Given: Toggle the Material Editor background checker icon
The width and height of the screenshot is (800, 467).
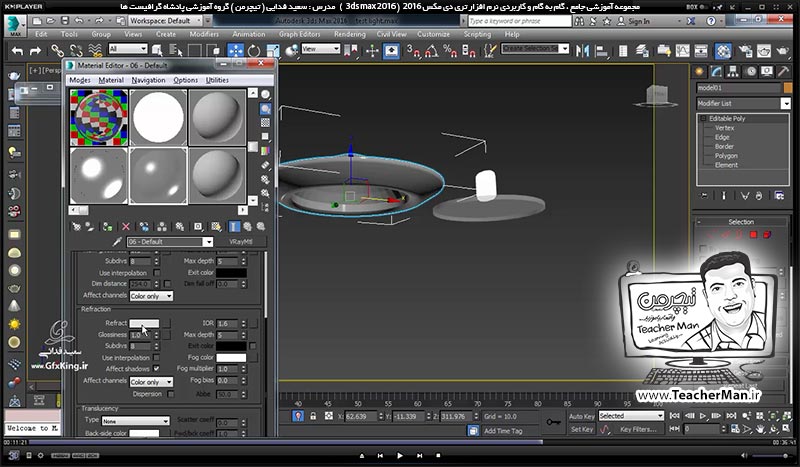Looking at the screenshot, I should coord(265,122).
